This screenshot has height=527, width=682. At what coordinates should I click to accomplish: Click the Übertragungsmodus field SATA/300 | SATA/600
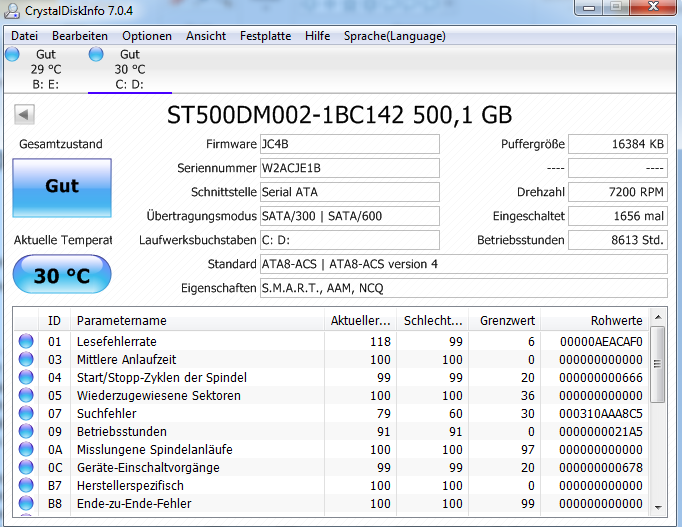(x=350, y=216)
